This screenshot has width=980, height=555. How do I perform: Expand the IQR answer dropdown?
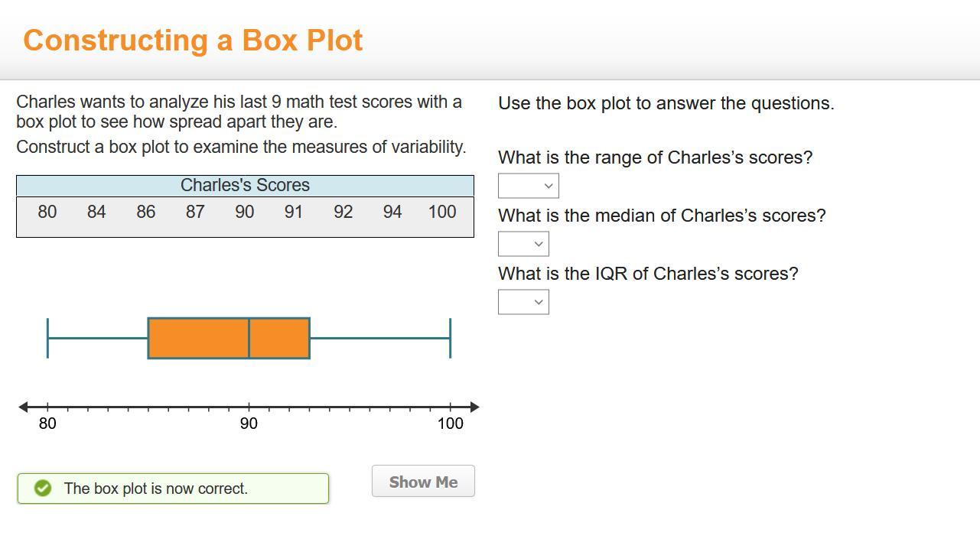[523, 302]
